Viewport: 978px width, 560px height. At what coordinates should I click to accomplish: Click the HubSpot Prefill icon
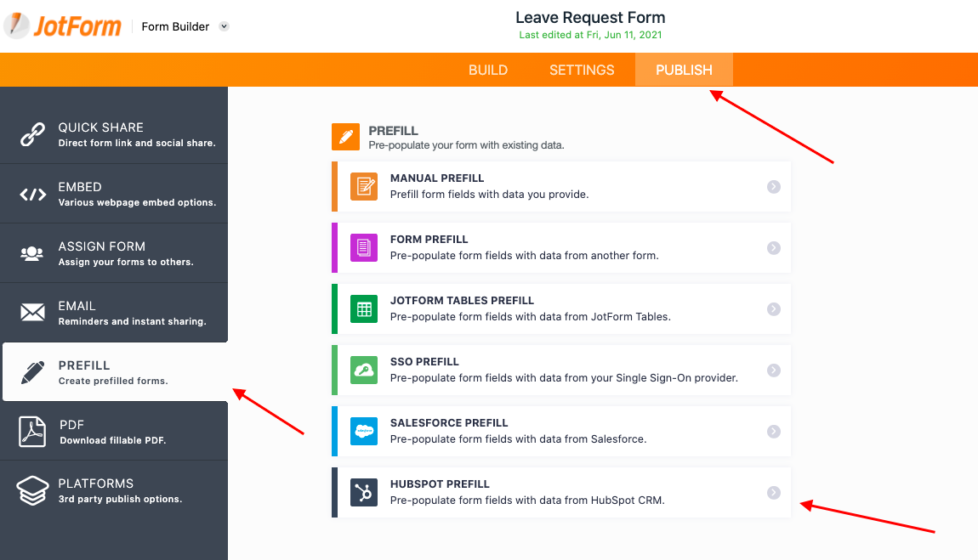coord(364,493)
